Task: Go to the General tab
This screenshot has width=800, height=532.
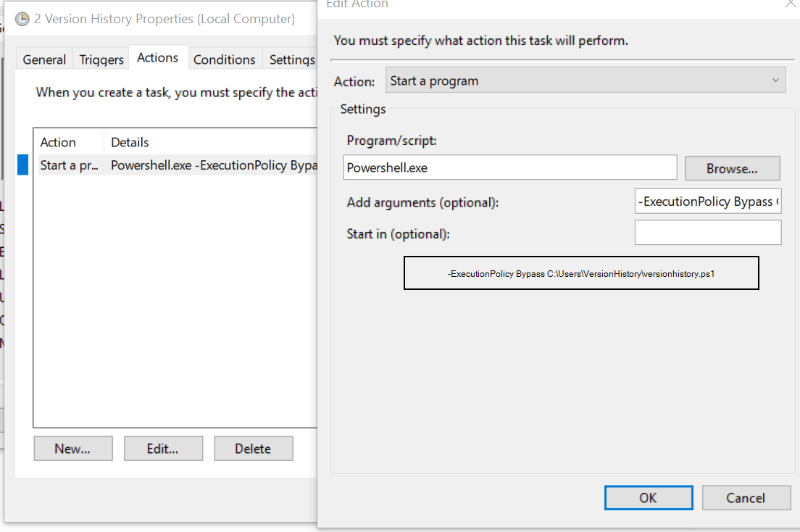Action: pos(44,59)
